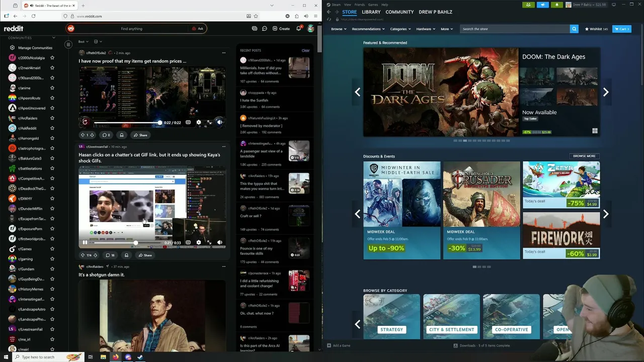Screen dimensions: 644x362
Task: Bookmark page with Firefox star icon
Action: (256, 16)
